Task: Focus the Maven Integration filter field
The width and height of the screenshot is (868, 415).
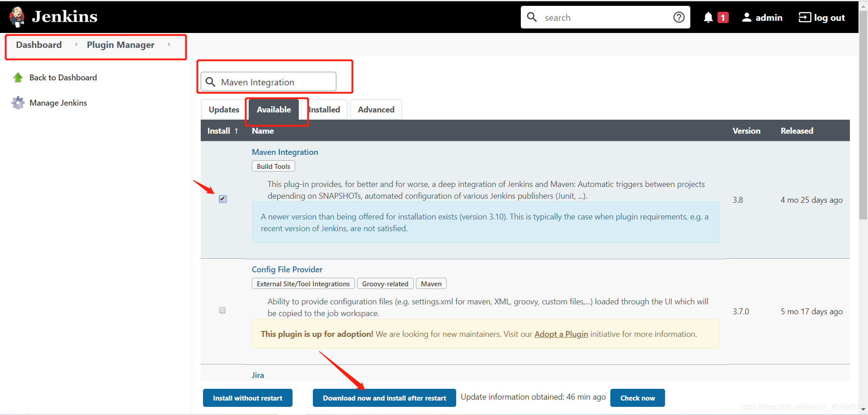Action: point(269,82)
